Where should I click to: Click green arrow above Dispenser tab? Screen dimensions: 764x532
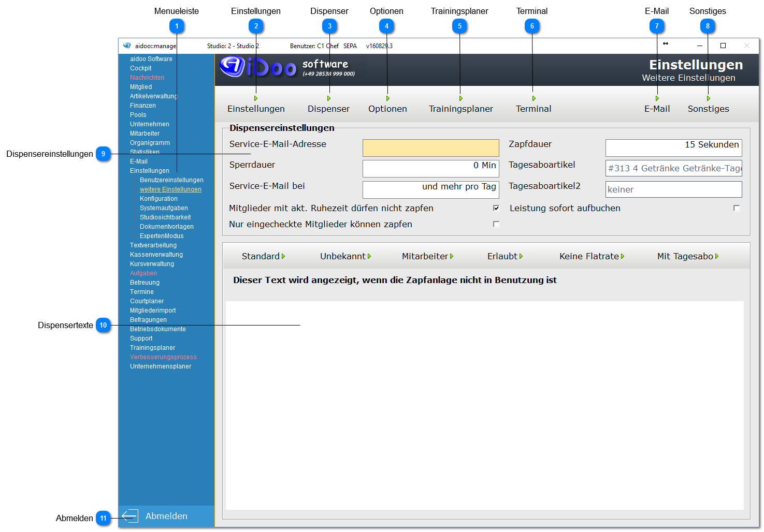[x=329, y=98]
